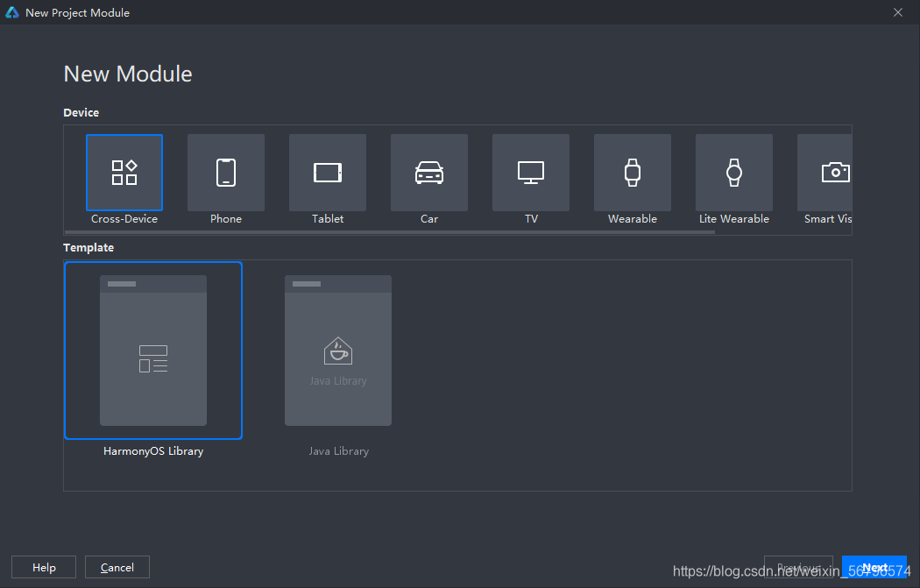The height and width of the screenshot is (588, 920).
Task: Click the Device list horizontal scrollbar
Action: (x=390, y=232)
